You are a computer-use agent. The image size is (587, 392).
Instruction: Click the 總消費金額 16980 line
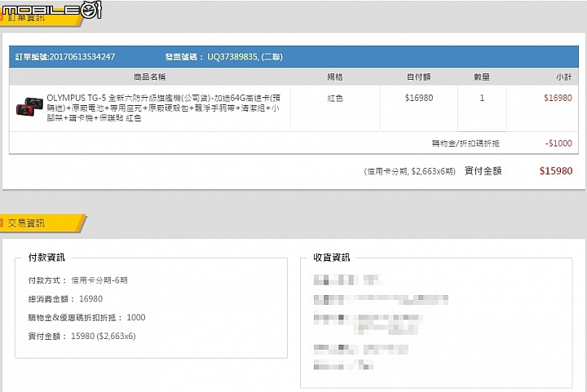(65, 299)
